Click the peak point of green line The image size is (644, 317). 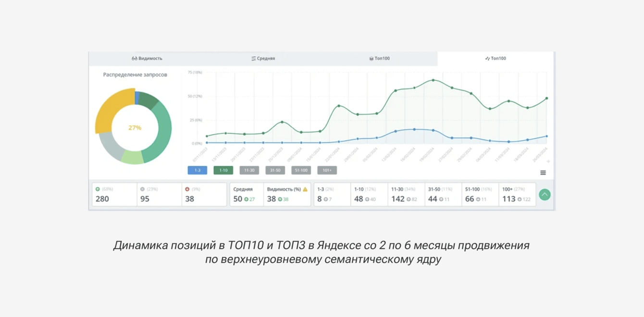tap(433, 80)
